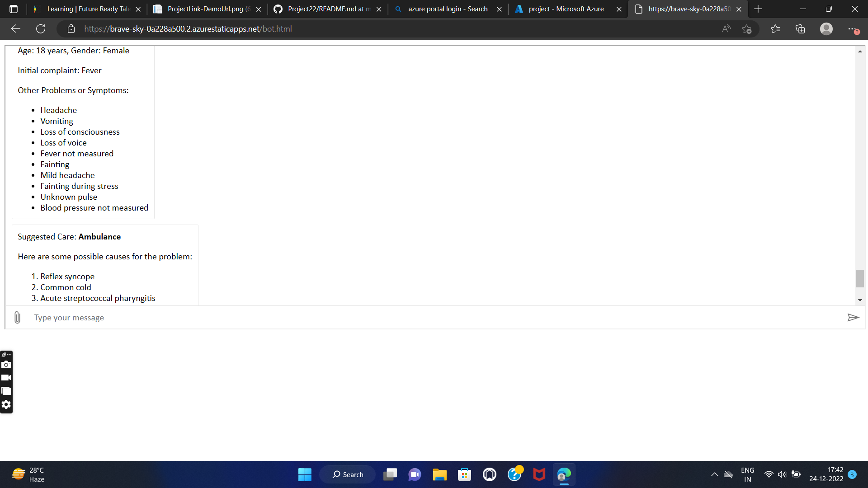
Task: Open the tab actions menu icon
Action: click(14, 9)
